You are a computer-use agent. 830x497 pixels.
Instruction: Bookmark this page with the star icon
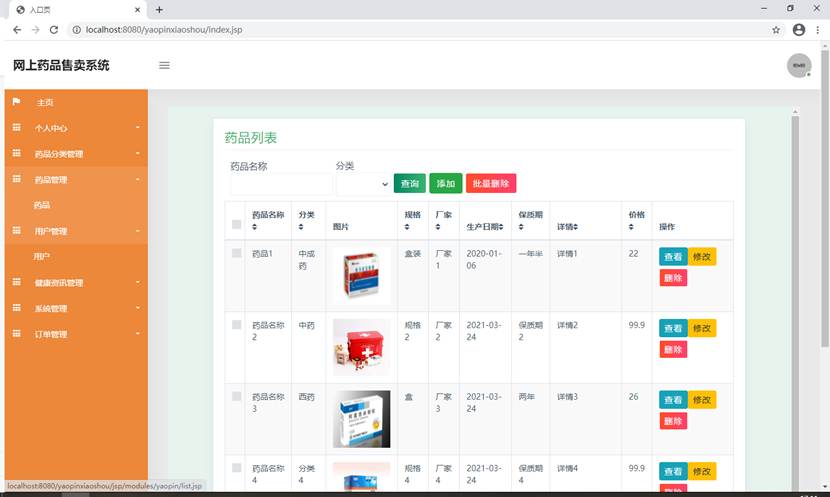coord(776,30)
